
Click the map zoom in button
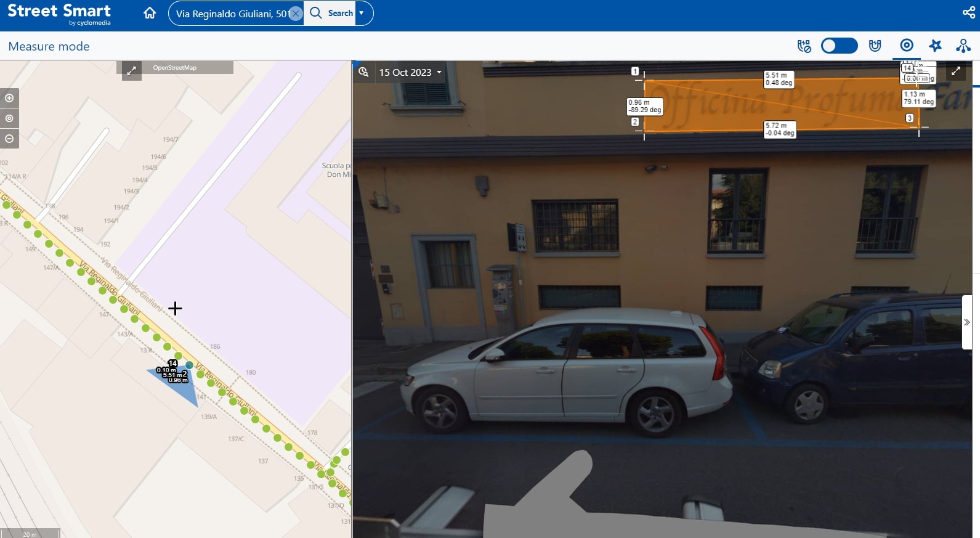(x=9, y=98)
